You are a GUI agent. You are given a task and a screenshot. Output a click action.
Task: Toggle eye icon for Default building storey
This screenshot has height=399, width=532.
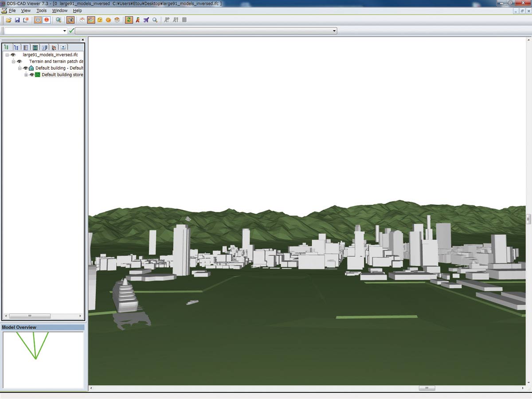click(31, 75)
